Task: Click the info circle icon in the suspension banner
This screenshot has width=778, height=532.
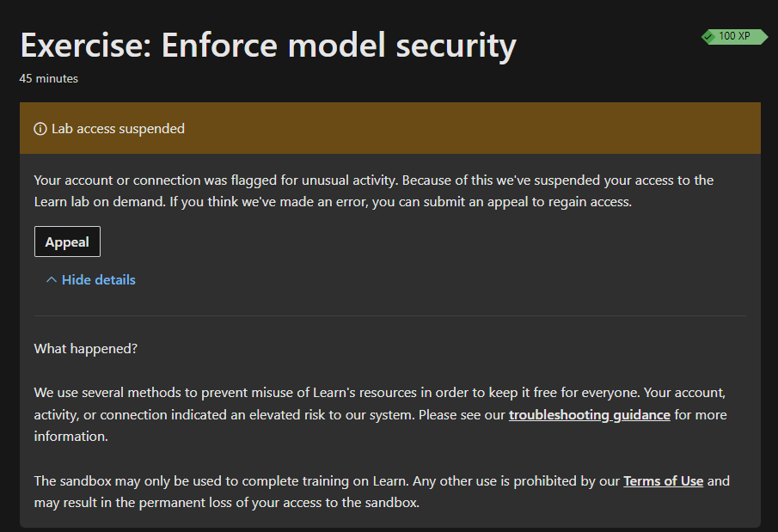Action: (x=40, y=128)
